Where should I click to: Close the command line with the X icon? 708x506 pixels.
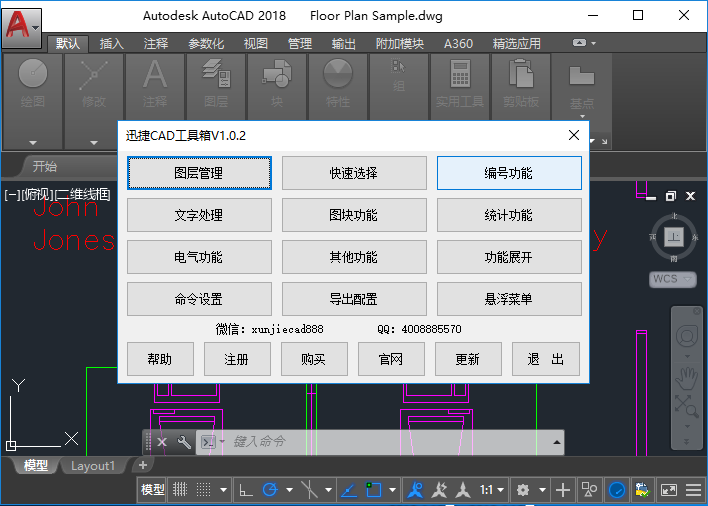tap(162, 442)
